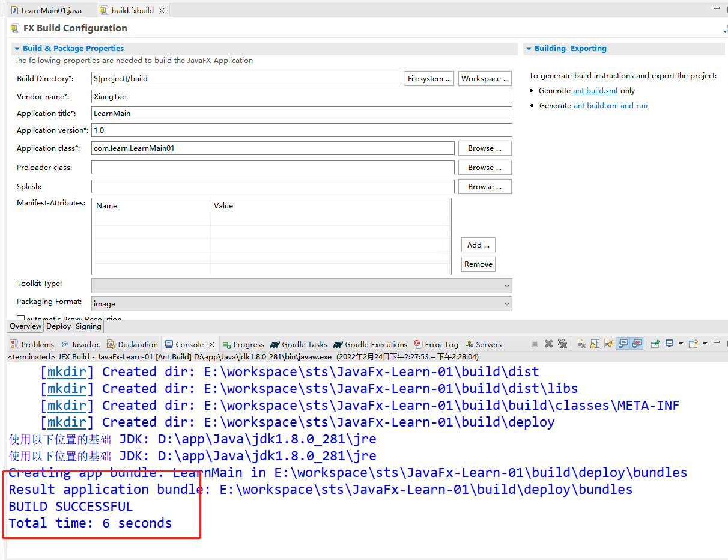Toggle the automatic Proxy Resolution checkbox
The width and height of the screenshot is (728, 560).
21,319
